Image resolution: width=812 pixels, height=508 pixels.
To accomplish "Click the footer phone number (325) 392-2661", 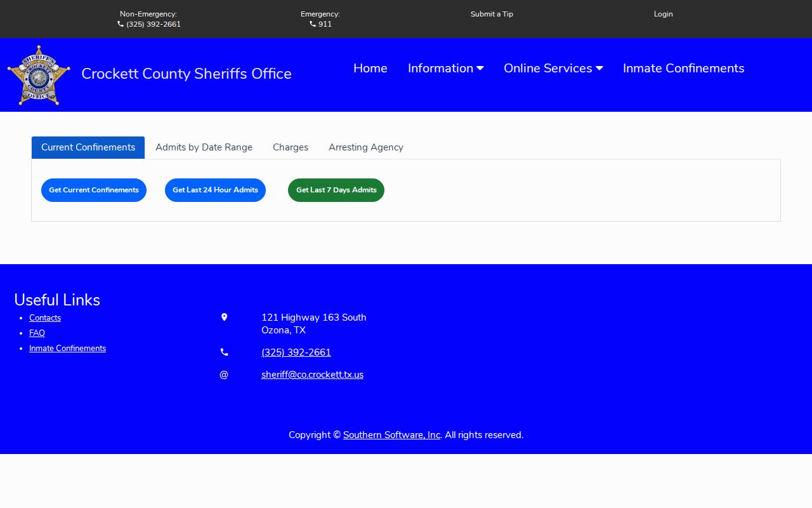I will tap(296, 352).
